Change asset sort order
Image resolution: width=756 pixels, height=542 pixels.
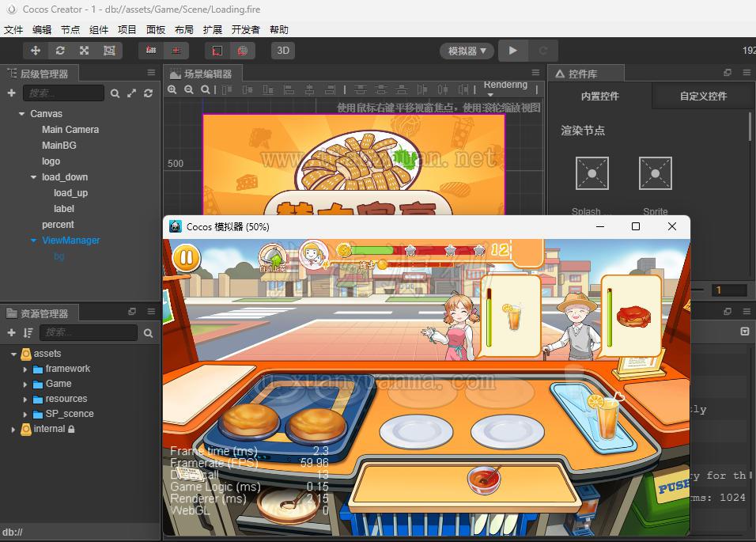(x=28, y=333)
